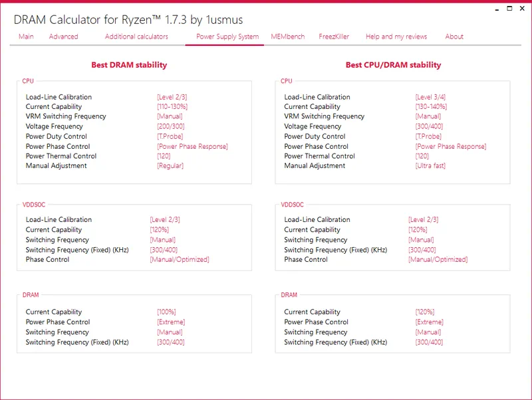Click VDDSOC '[Level 2/3]' under Best CPU/DRAM stability
This screenshot has width=532, height=400.
click(424, 220)
